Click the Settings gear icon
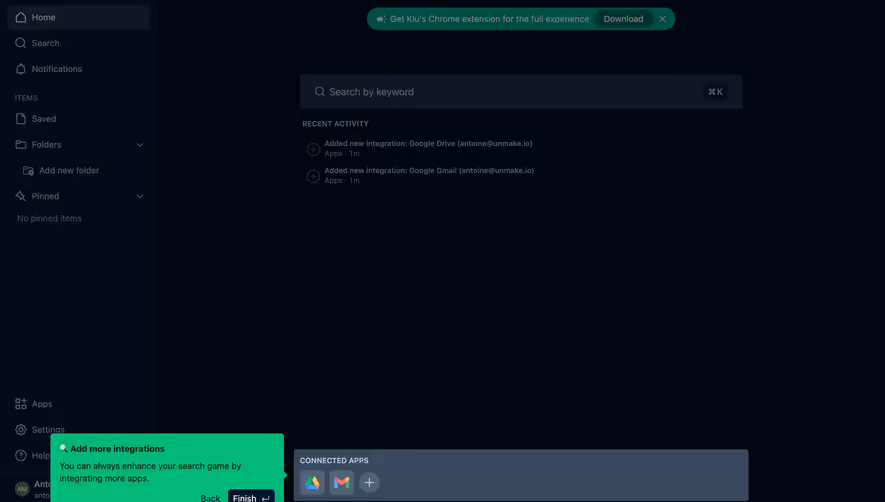 21,430
